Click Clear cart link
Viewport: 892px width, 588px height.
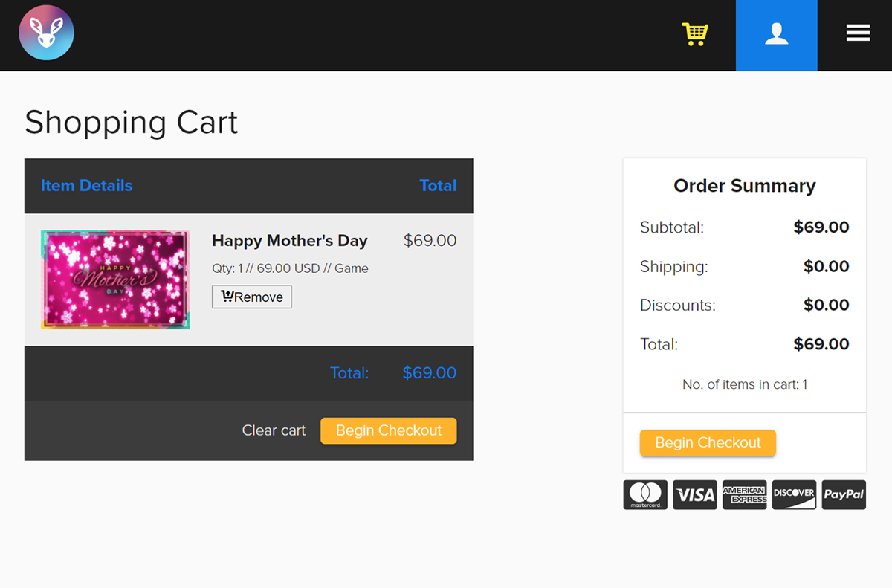coord(274,430)
